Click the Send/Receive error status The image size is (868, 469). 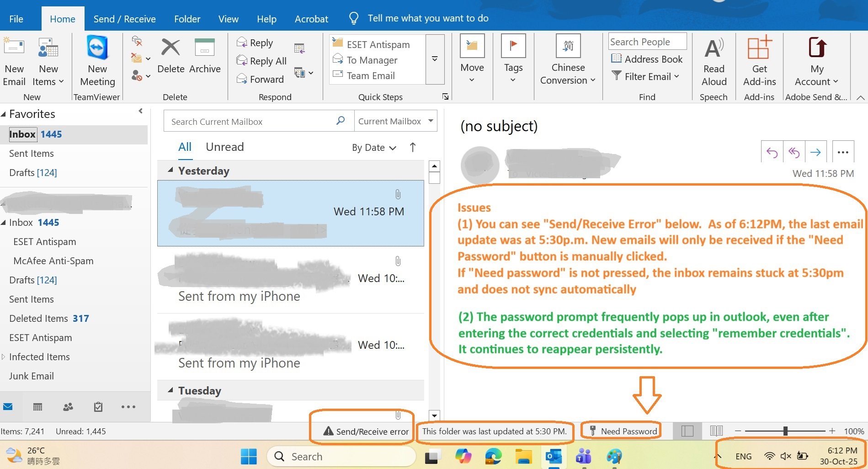(x=362, y=431)
